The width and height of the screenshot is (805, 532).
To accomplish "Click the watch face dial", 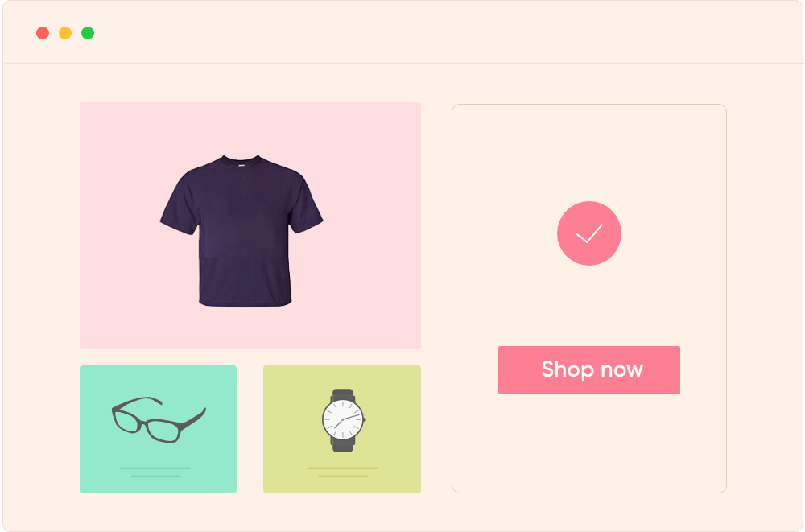I will tap(343, 419).
